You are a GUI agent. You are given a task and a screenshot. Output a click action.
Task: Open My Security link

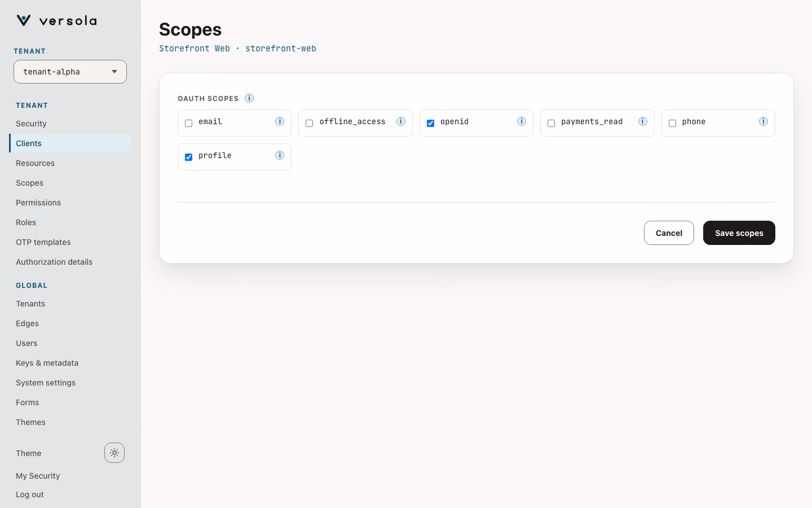click(x=38, y=476)
